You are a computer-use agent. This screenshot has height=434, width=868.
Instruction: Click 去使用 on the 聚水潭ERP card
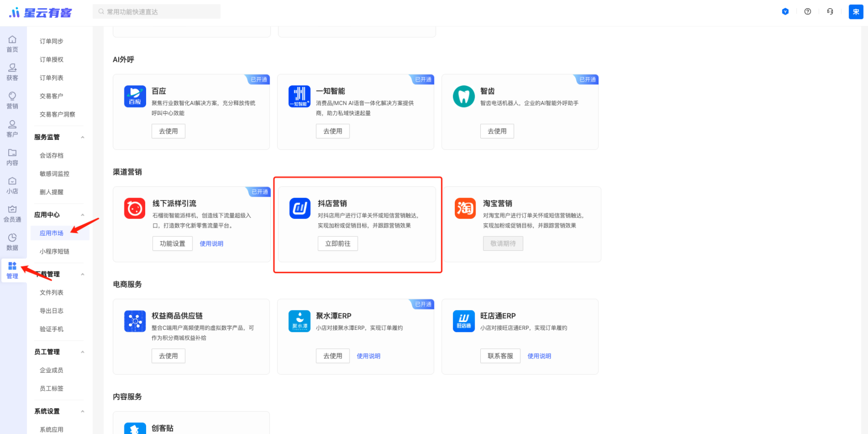(x=333, y=356)
